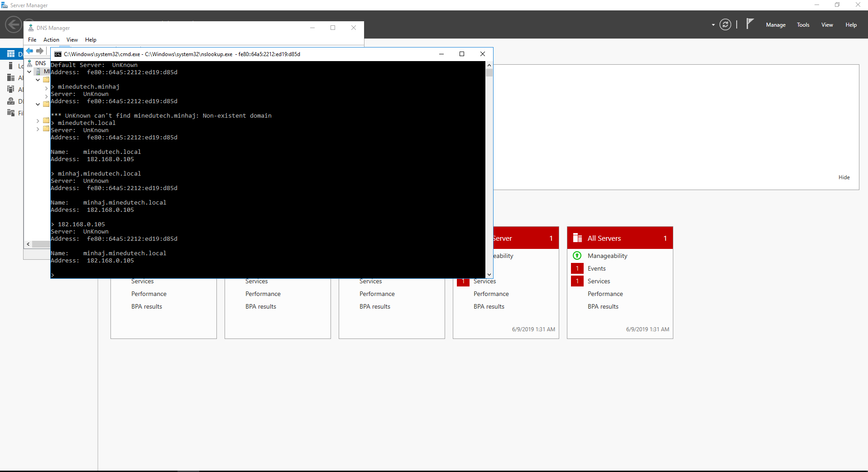Refresh the Server Manager dashboard

tap(725, 25)
